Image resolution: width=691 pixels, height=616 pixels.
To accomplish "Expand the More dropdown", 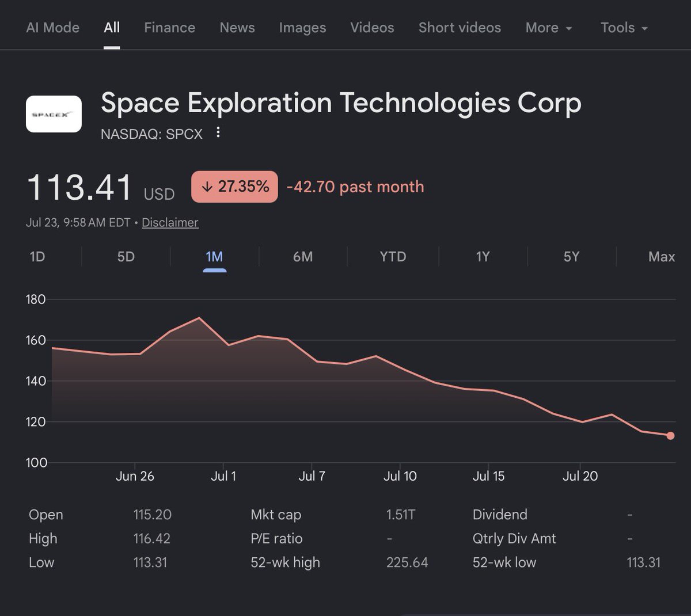I will point(549,28).
